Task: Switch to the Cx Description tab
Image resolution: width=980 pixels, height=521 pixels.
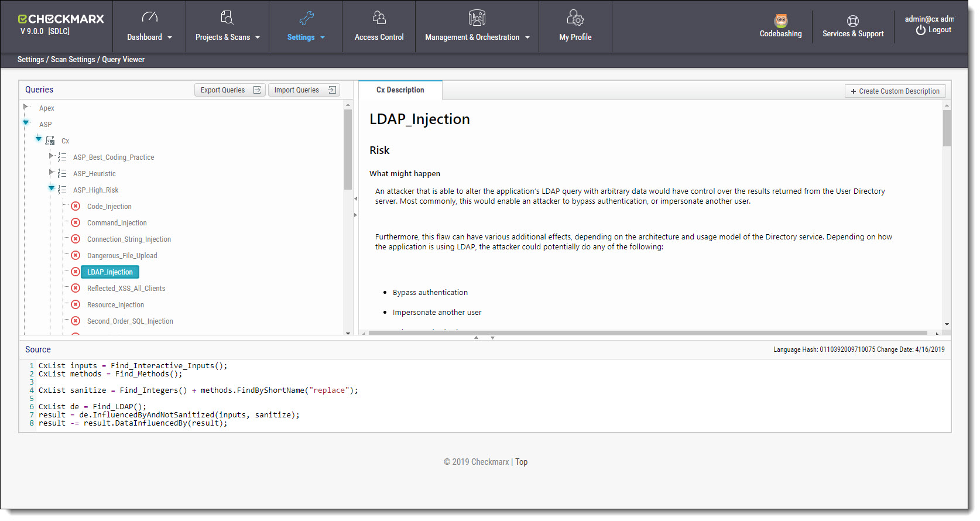Action: [x=400, y=90]
